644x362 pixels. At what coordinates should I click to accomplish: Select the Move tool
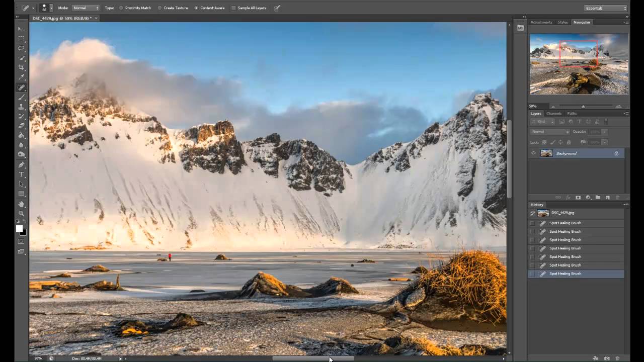pos(21,29)
